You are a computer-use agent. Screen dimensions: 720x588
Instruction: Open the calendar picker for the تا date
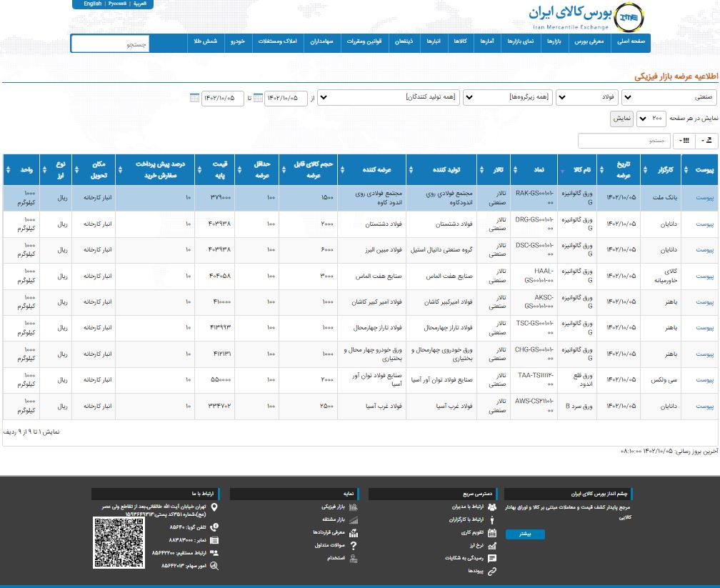(195, 98)
